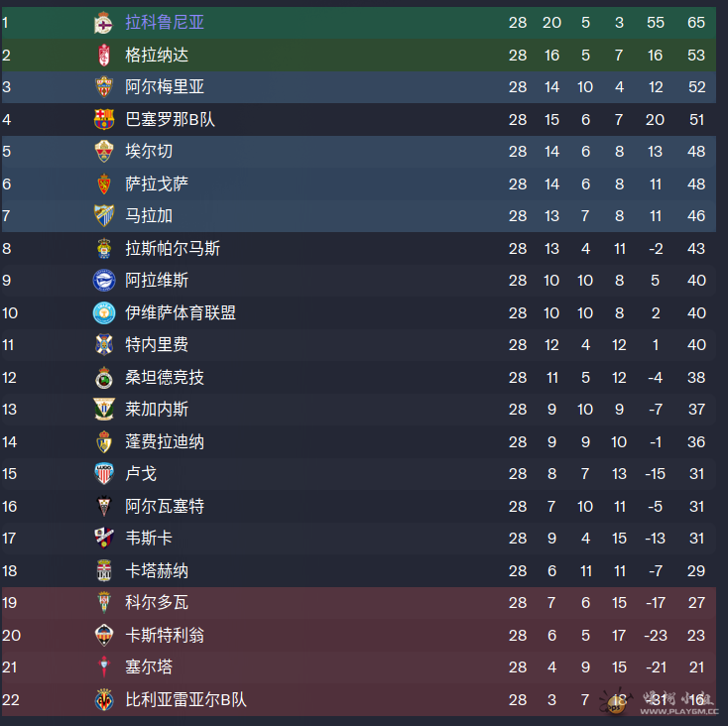
Task: Select the 科尔多瓦 relegation zone row
Action: pos(358,603)
